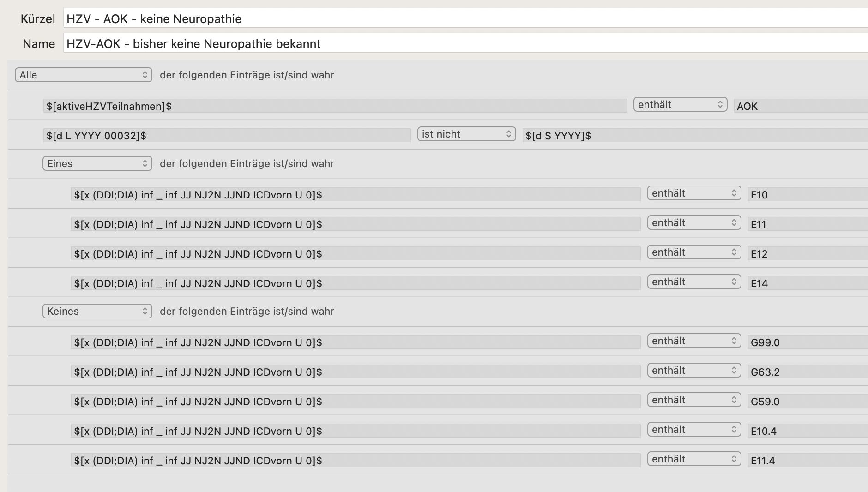This screenshot has width=868, height=492.
Task: Open 'enthält' dropdown for E14 row
Action: pos(694,282)
